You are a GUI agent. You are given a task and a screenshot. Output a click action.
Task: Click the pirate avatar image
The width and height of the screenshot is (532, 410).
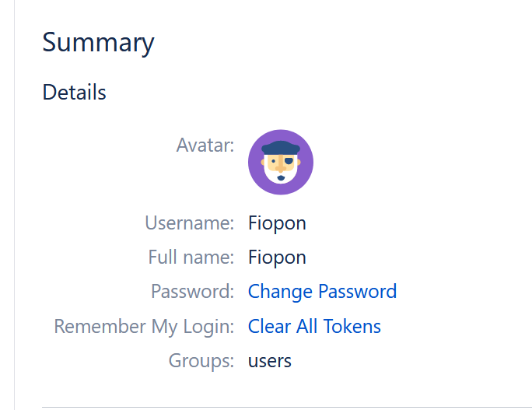[280, 162]
